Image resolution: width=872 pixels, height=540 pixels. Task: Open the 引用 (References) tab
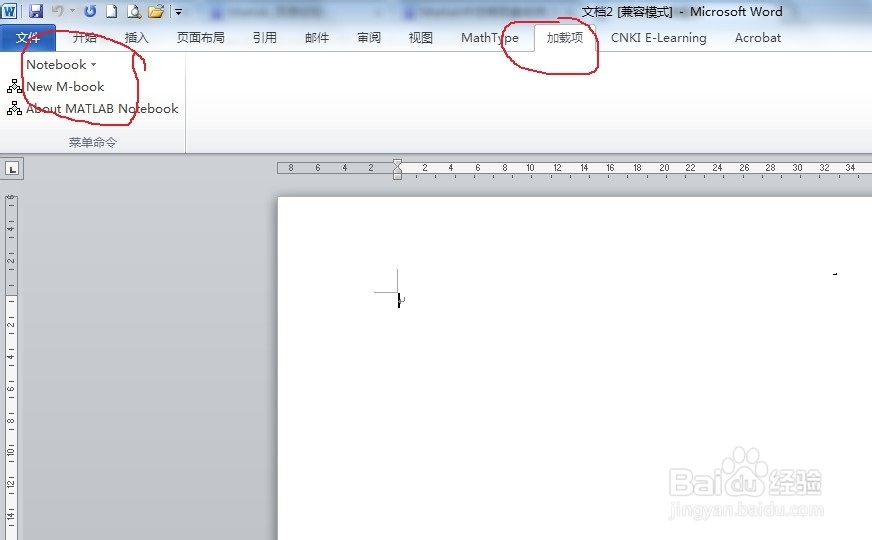(x=265, y=38)
